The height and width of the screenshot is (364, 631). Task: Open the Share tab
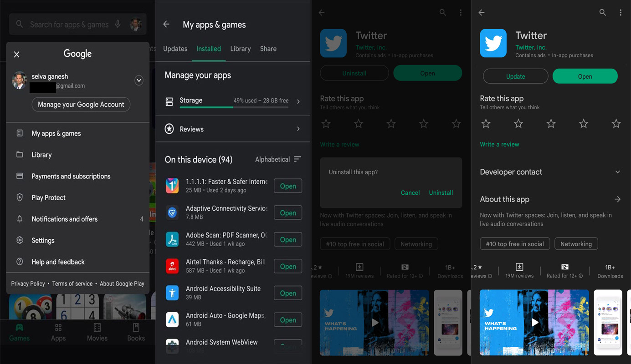pos(268,49)
